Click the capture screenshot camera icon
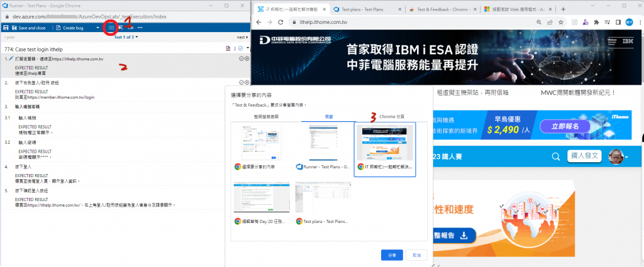This screenshot has height=267, width=644. [x=111, y=28]
